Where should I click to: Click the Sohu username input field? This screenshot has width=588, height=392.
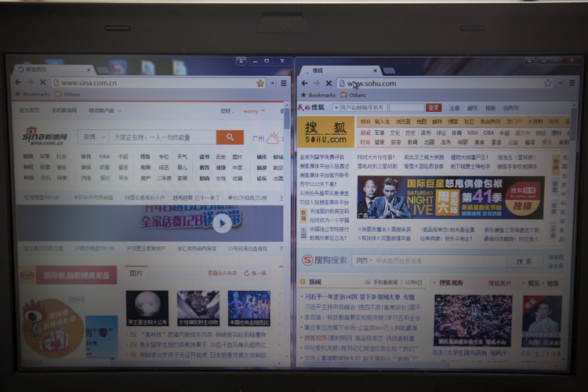pos(362,107)
